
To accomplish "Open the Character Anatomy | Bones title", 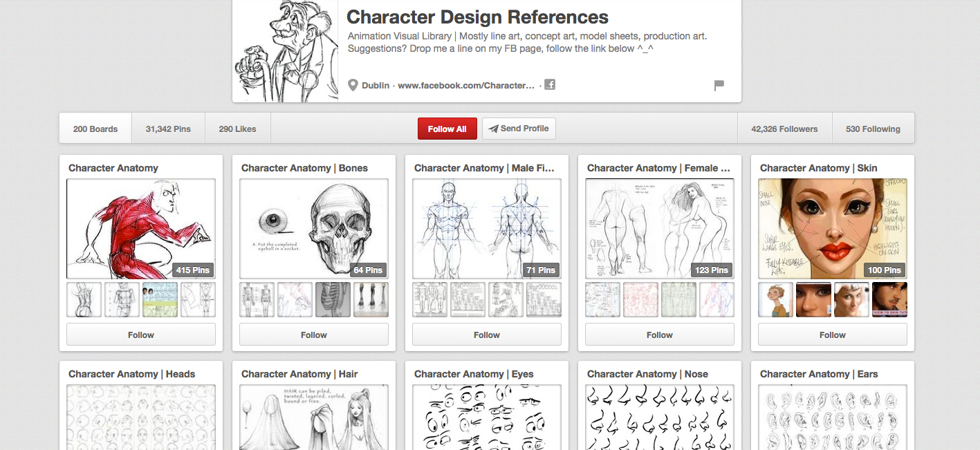I will point(304,168).
